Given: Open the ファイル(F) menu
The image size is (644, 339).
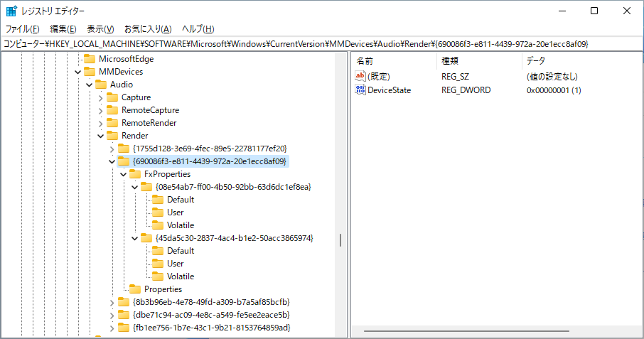Looking at the screenshot, I should point(23,29).
